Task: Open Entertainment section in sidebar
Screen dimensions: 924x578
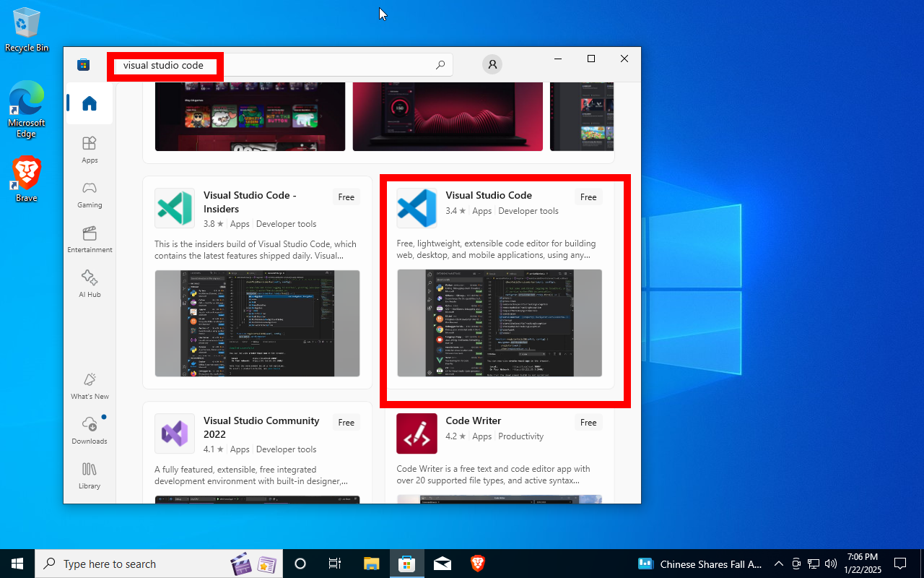Action: [x=90, y=239]
